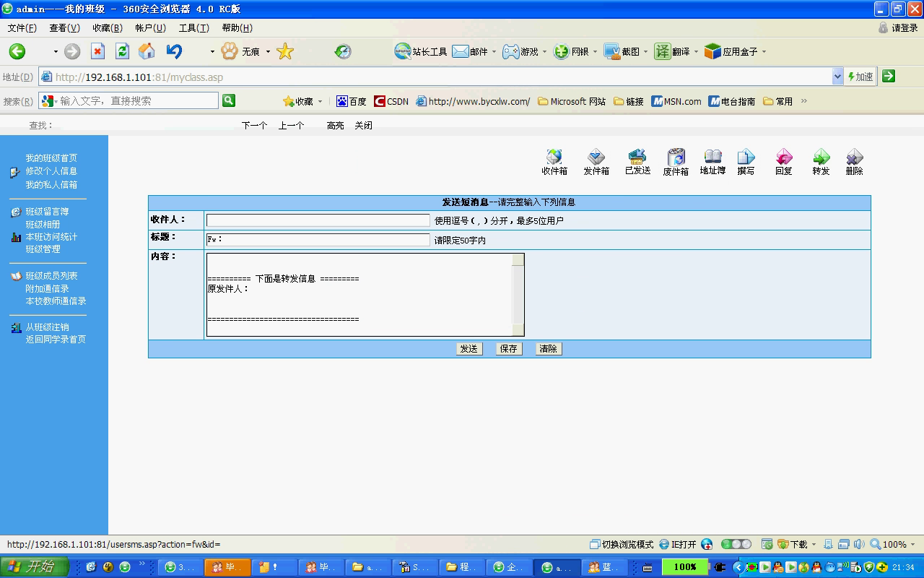Click into the 标题 subject field
Image resolution: width=924 pixels, height=578 pixels.
click(x=318, y=240)
